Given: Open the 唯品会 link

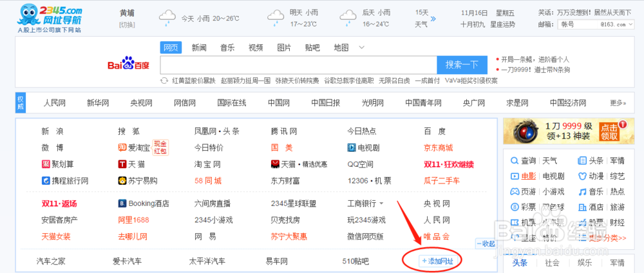Looking at the screenshot, I should (437, 236).
